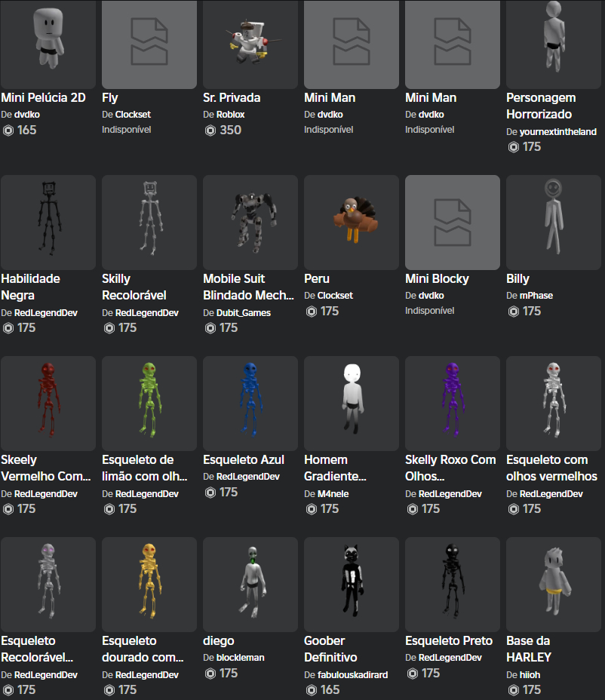
Task: Open the Esqueleto Azul title link
Action: coord(244,460)
